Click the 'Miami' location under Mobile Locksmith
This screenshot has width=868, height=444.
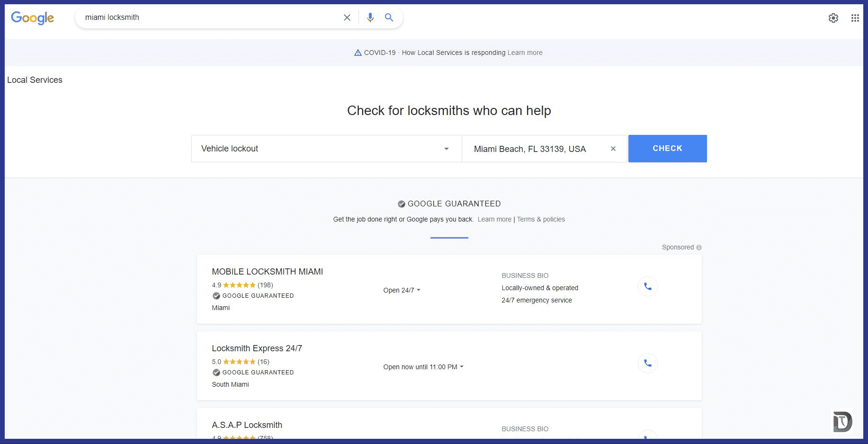pos(221,308)
